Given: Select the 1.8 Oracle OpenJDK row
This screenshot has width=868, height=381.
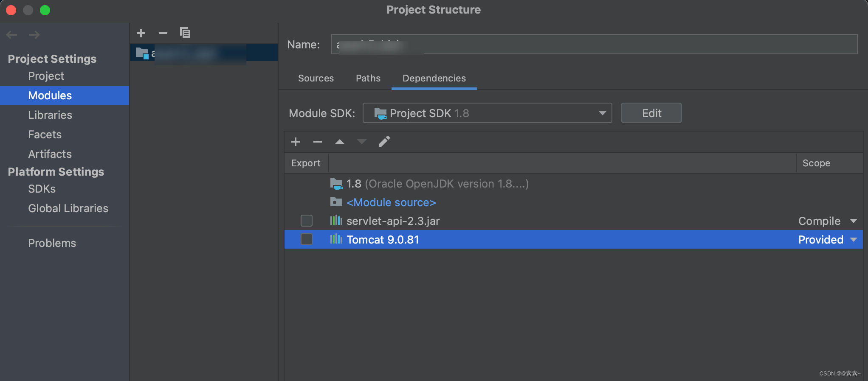Looking at the screenshot, I should coord(573,184).
